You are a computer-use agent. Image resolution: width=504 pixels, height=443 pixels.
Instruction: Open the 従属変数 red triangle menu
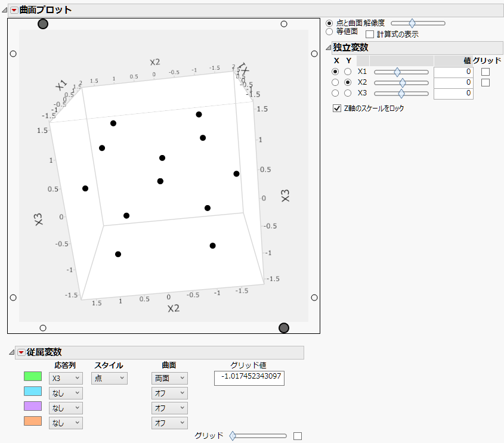pos(20,352)
